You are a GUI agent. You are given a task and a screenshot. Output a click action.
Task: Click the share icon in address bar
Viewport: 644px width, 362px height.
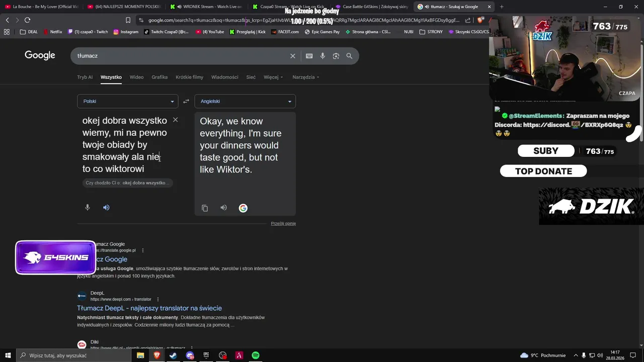468,20
